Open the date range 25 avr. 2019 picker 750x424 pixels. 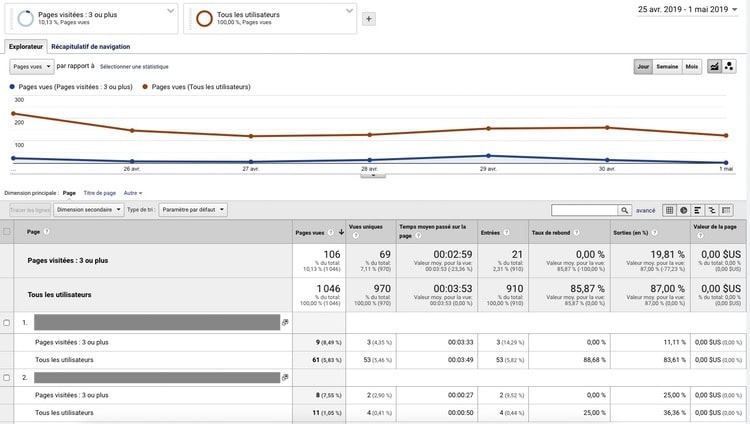(x=691, y=9)
